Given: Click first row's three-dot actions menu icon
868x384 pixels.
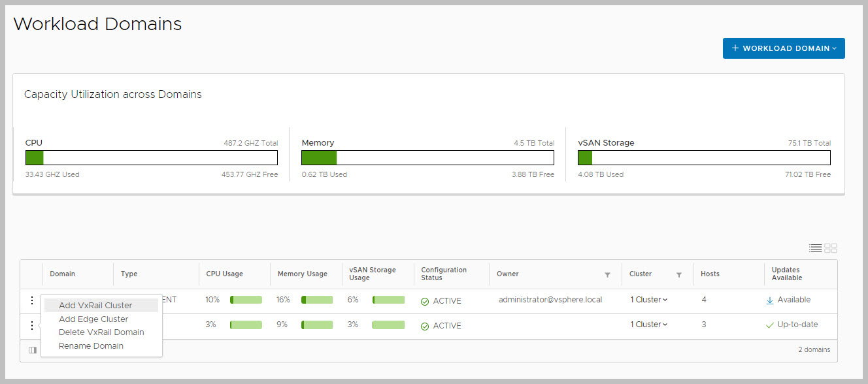Looking at the screenshot, I should point(31,300).
